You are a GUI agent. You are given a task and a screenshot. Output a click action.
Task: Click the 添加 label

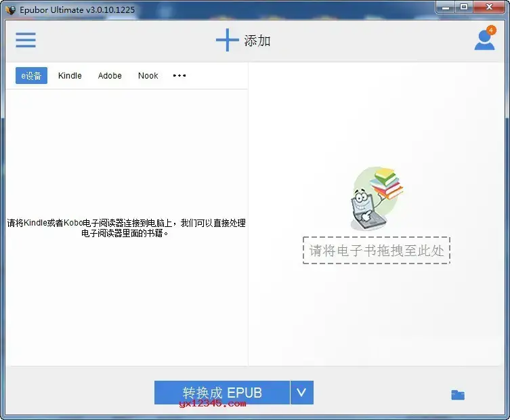click(x=257, y=41)
